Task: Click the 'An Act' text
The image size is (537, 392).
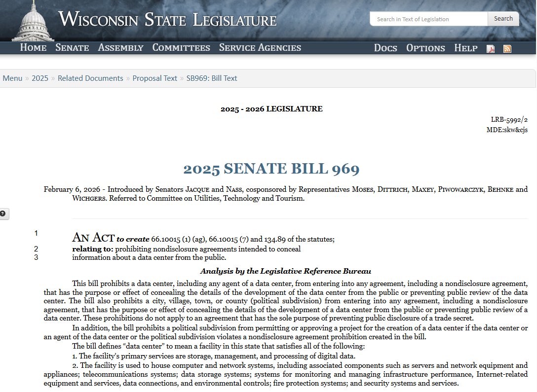Action: click(93, 237)
